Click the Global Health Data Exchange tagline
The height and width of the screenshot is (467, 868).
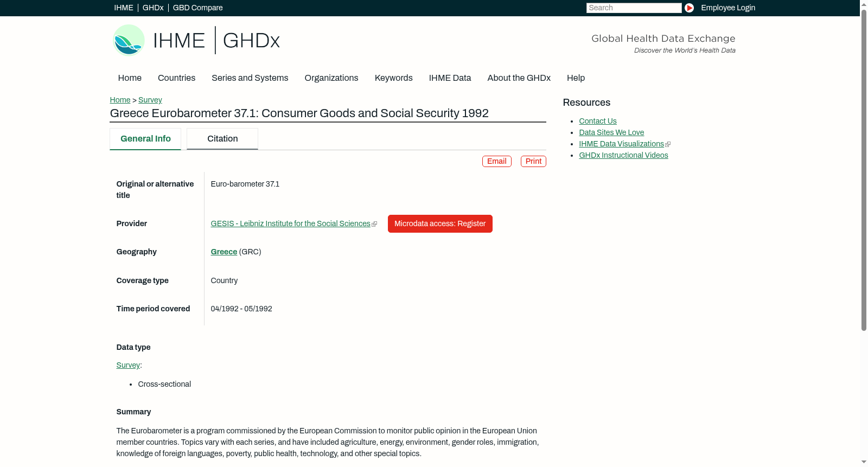663,39
